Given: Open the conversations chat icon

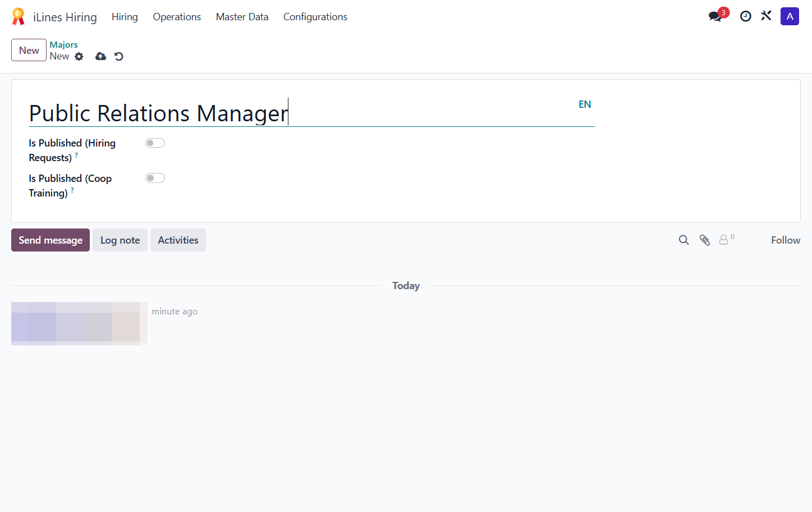Looking at the screenshot, I should coord(715,16).
